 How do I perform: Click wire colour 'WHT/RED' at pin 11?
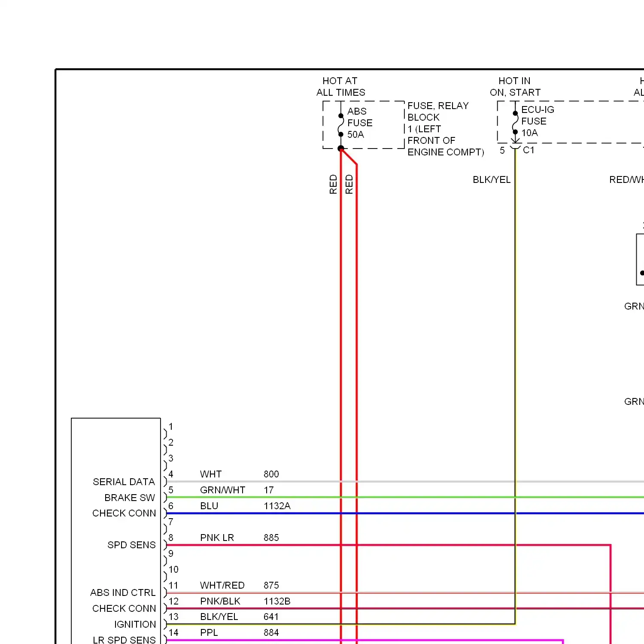[222, 585]
